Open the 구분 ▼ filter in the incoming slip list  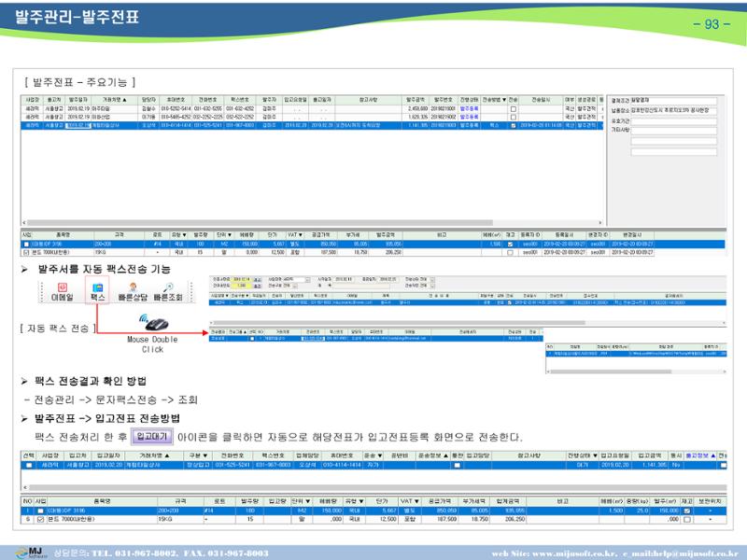(x=198, y=455)
